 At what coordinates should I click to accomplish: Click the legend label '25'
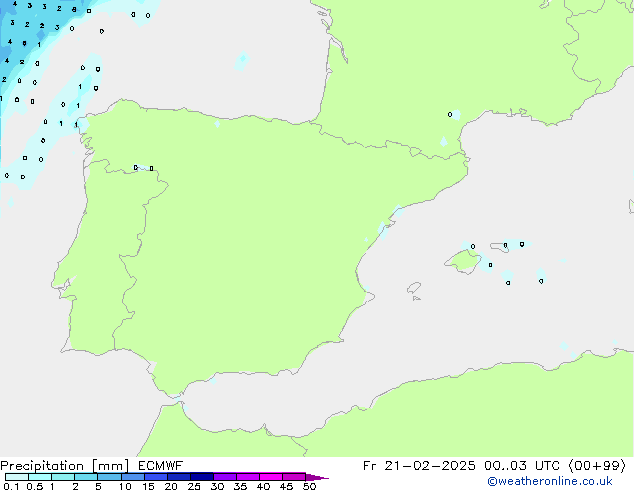point(194,486)
